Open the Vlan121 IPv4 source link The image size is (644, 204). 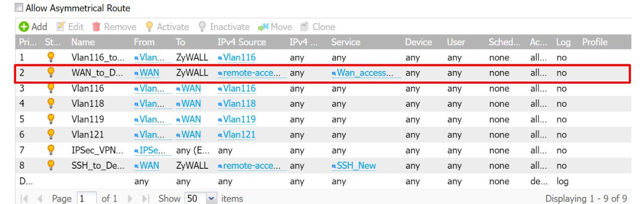(239, 134)
